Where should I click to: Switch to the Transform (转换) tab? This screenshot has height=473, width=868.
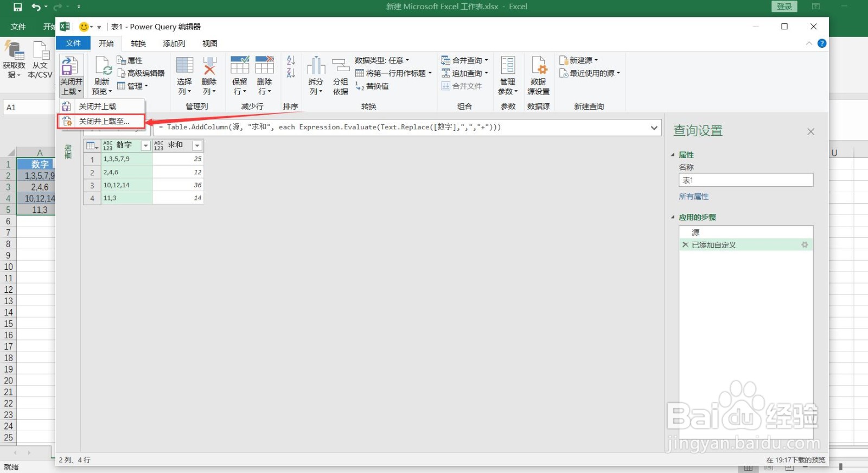138,43
